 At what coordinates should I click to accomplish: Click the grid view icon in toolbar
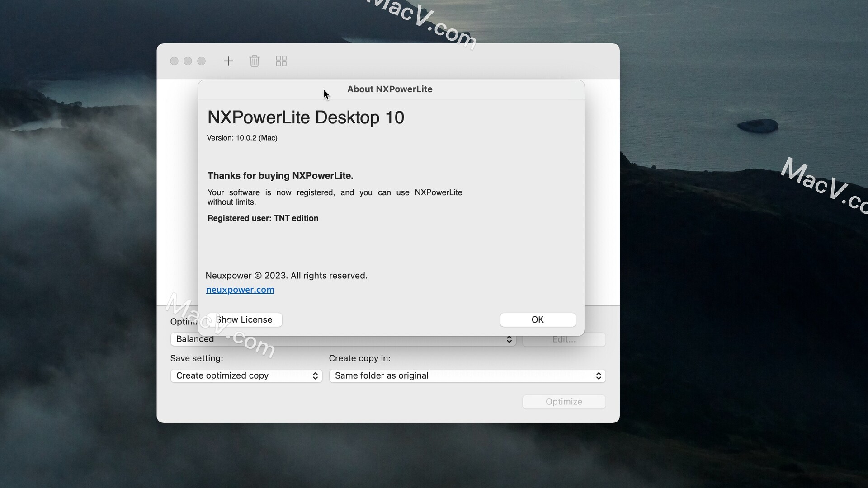point(281,61)
